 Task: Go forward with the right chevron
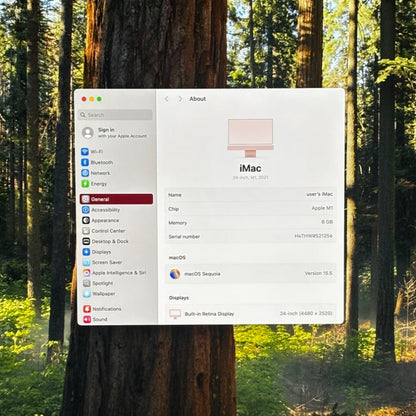point(180,99)
